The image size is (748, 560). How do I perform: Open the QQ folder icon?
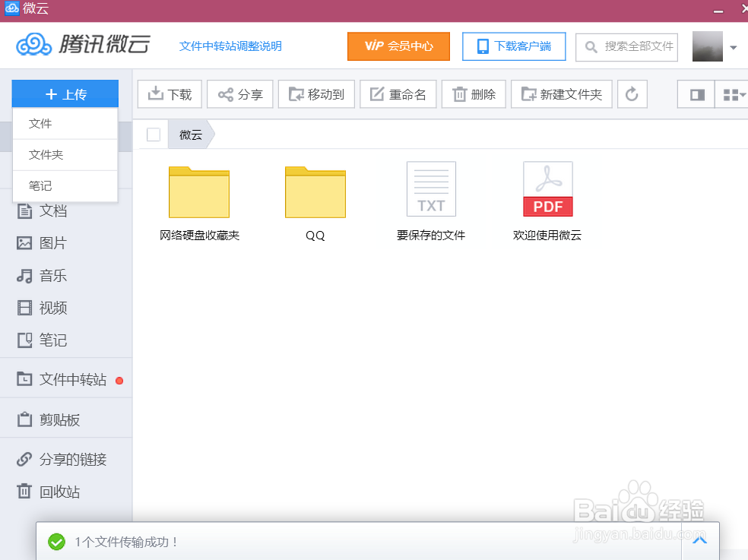315,191
